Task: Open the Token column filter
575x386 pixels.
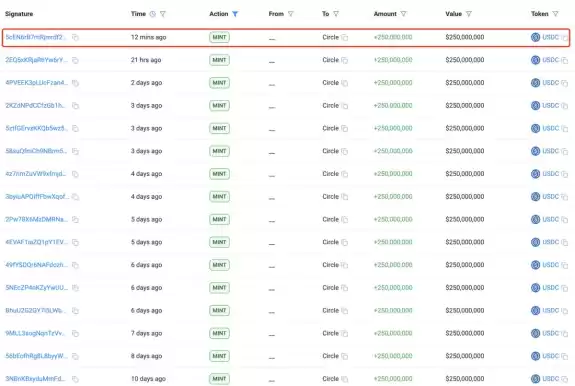Action: coord(555,14)
